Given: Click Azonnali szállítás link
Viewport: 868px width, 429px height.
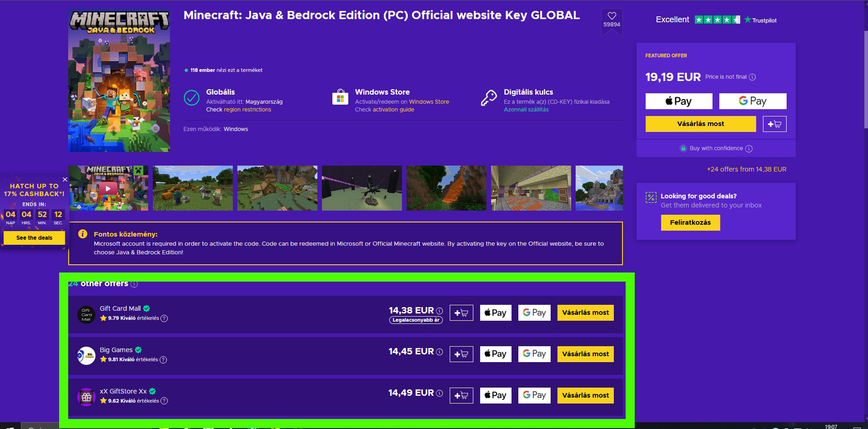Looking at the screenshot, I should (x=526, y=110).
